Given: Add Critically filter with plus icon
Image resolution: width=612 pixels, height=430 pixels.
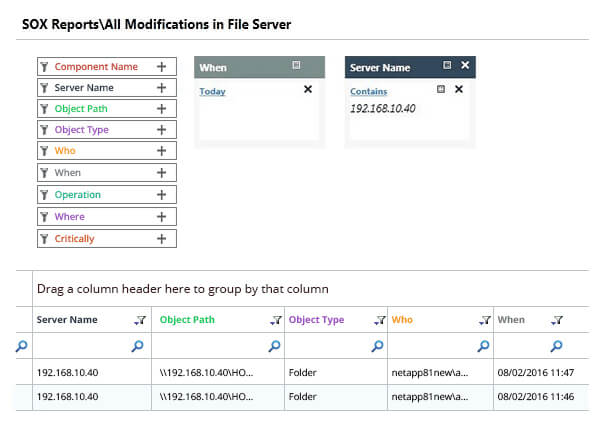Looking at the screenshot, I should 162,239.
